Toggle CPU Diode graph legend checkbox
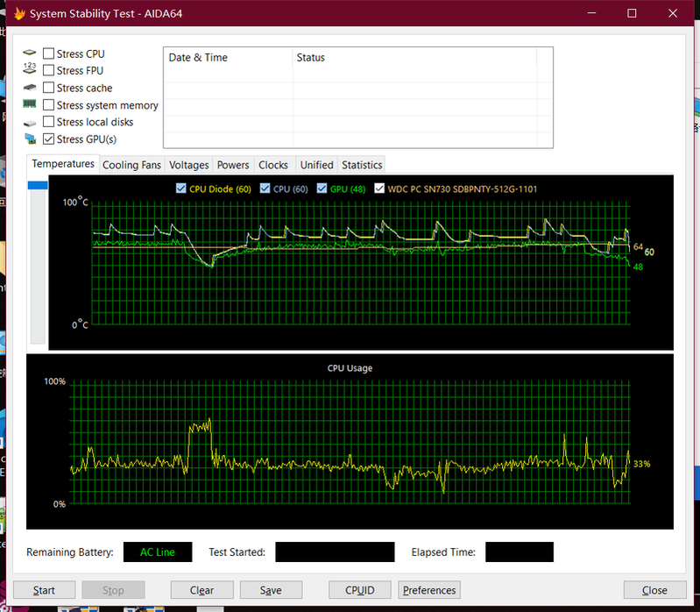 181,189
